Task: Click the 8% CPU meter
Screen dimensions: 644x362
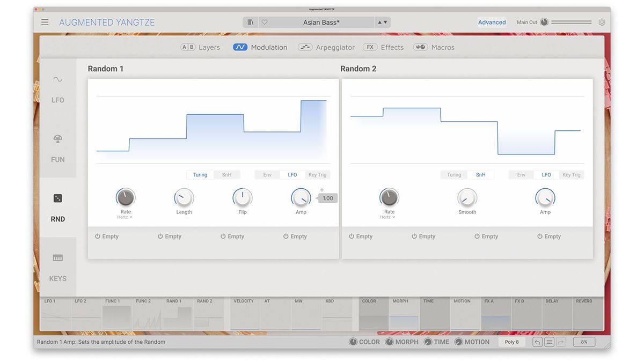Action: pos(584,342)
